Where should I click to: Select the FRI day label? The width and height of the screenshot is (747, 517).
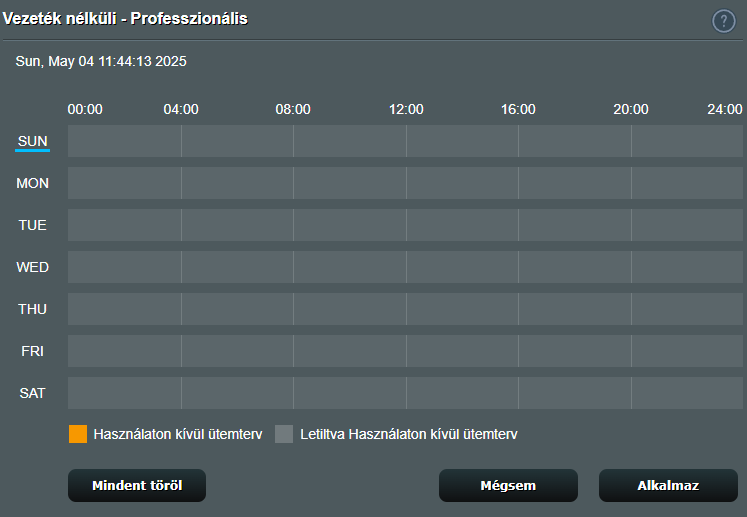pyautogui.click(x=32, y=351)
